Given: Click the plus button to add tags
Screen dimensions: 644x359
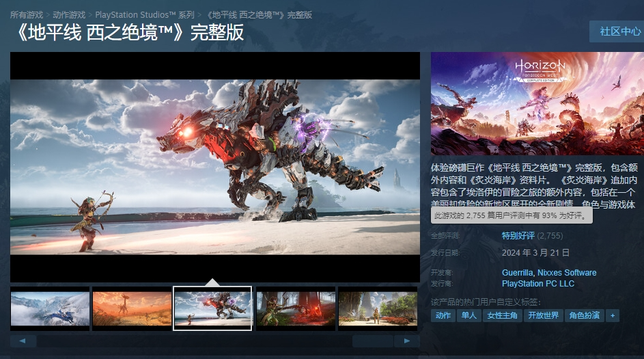Looking at the screenshot, I should [613, 315].
